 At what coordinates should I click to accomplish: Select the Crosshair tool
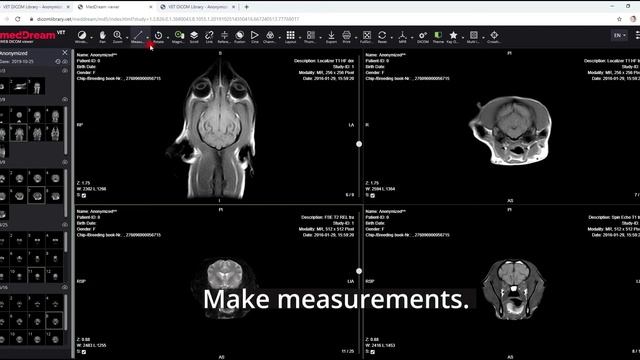pos(494,36)
